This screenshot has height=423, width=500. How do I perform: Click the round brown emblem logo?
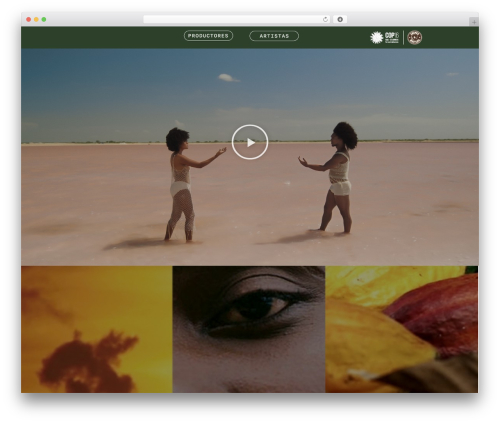click(415, 37)
